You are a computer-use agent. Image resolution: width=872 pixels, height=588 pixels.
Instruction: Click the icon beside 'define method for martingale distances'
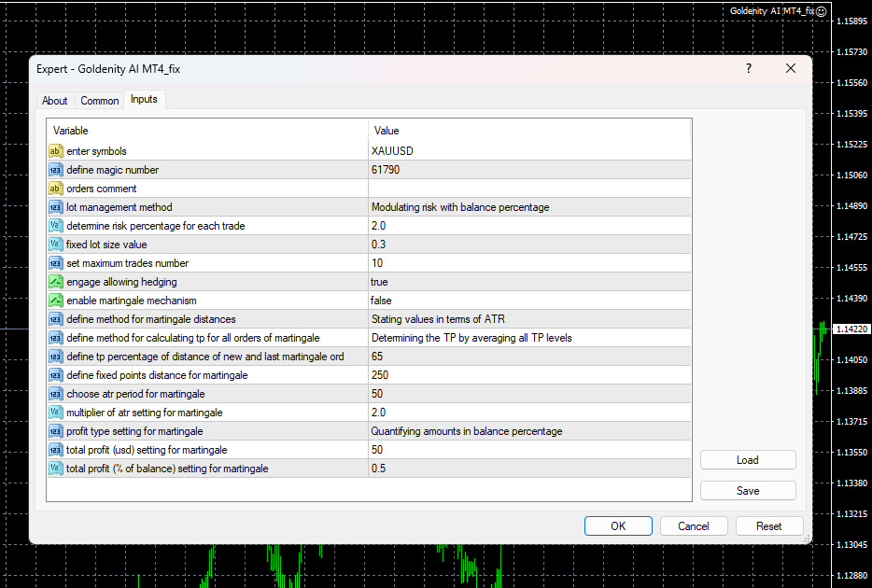[x=56, y=319]
